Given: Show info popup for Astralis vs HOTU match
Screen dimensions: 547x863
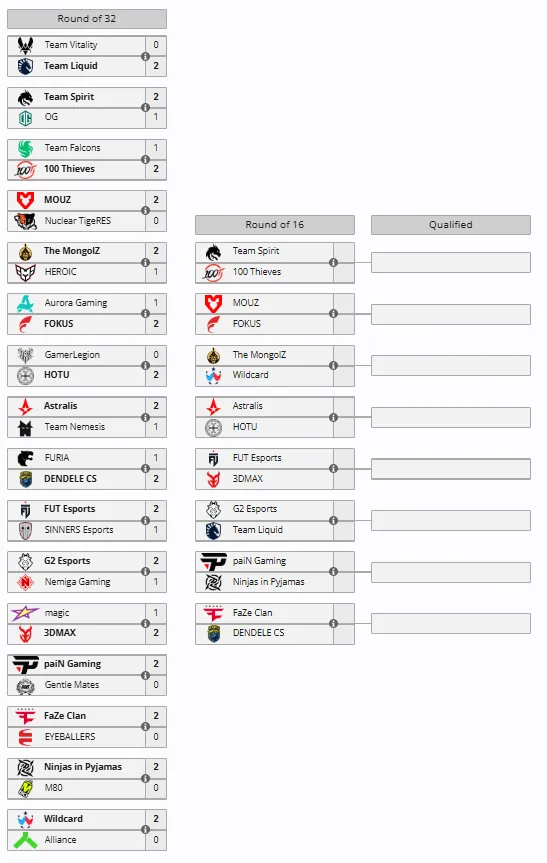Looking at the screenshot, I should click(x=333, y=417).
